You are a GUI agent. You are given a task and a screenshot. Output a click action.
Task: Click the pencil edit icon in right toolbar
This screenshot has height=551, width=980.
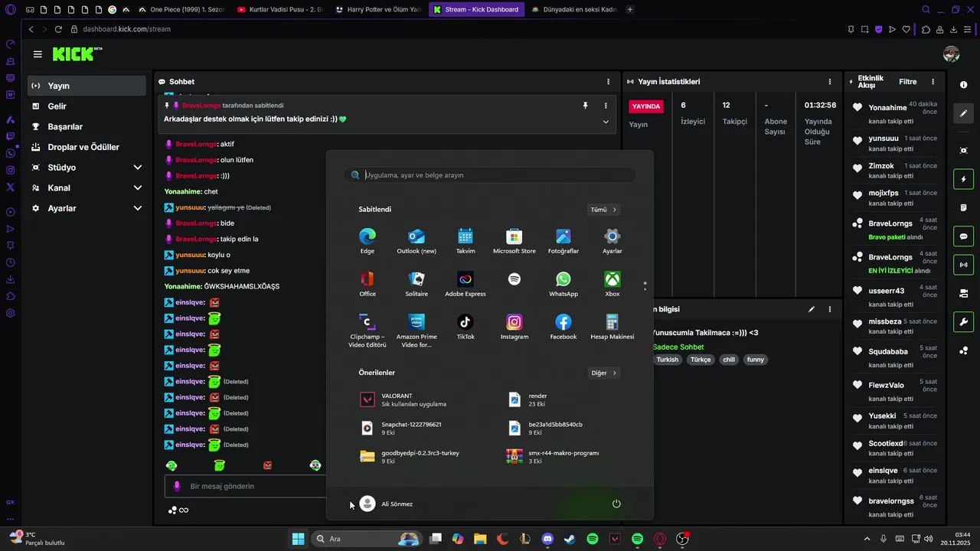click(964, 113)
